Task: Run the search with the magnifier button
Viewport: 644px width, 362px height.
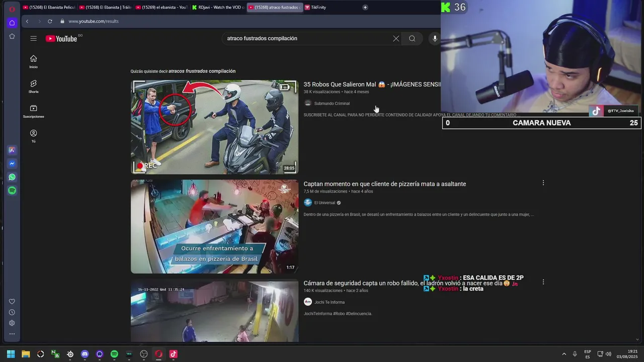Action: (x=412, y=38)
